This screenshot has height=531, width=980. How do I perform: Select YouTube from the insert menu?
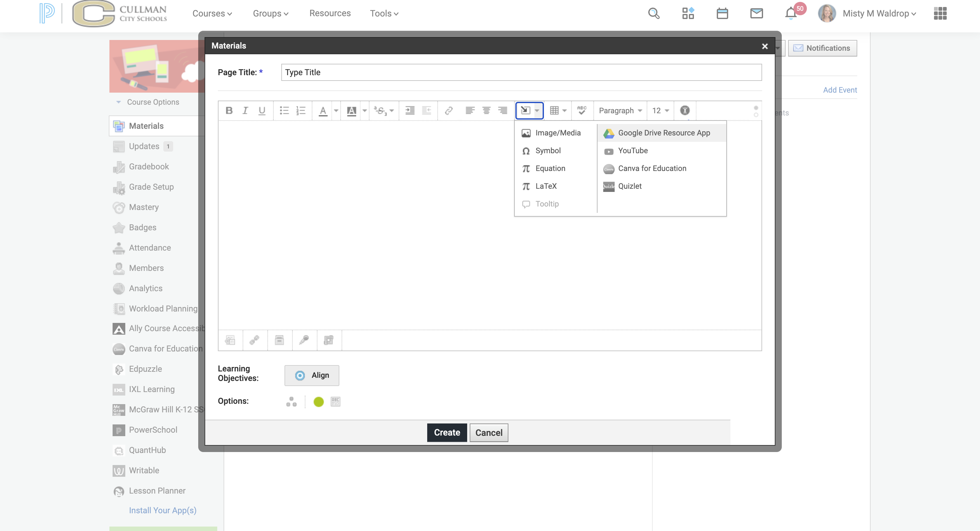(x=662, y=151)
